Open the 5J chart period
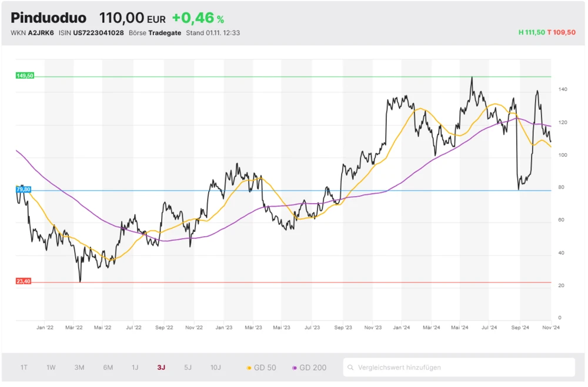This screenshot has height=387, width=588. (188, 368)
